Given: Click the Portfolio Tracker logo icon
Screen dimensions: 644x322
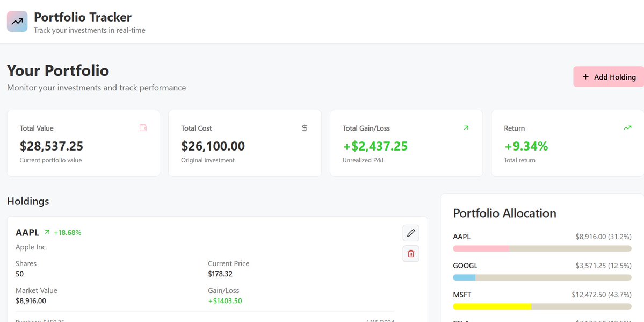Looking at the screenshot, I should [17, 22].
